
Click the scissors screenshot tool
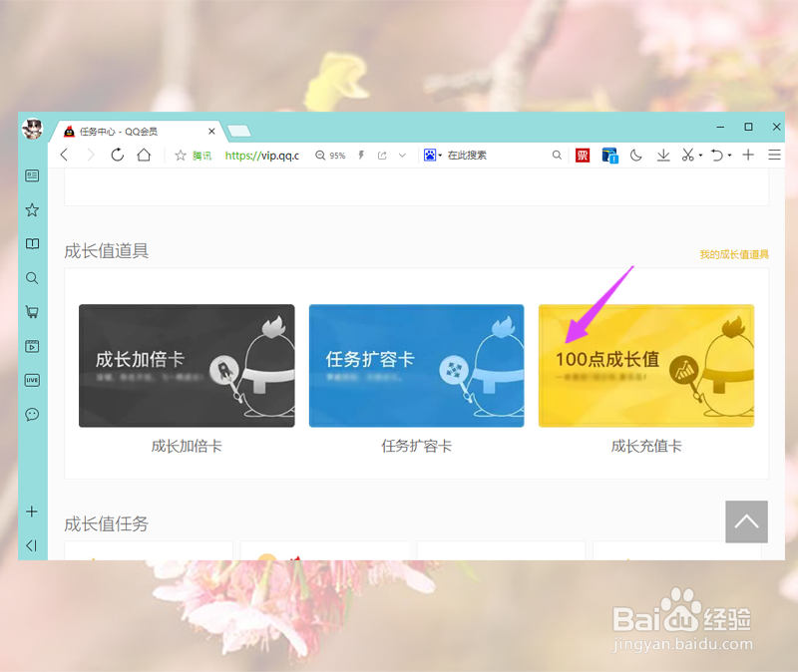(688, 156)
